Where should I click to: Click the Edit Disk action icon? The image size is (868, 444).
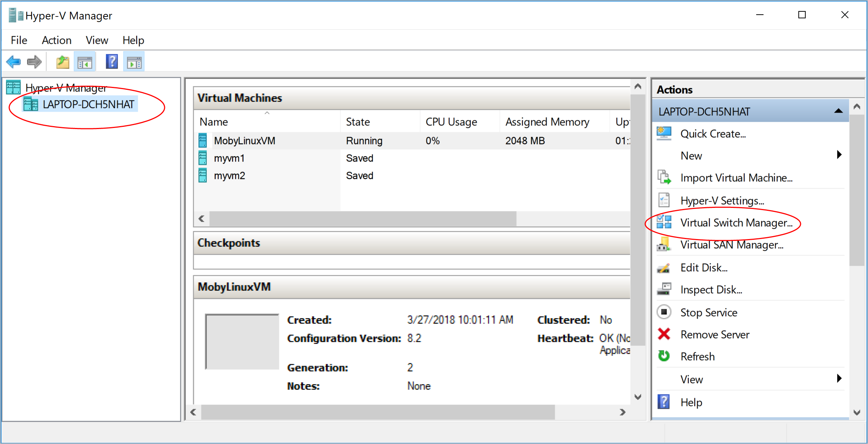pyautogui.click(x=664, y=267)
